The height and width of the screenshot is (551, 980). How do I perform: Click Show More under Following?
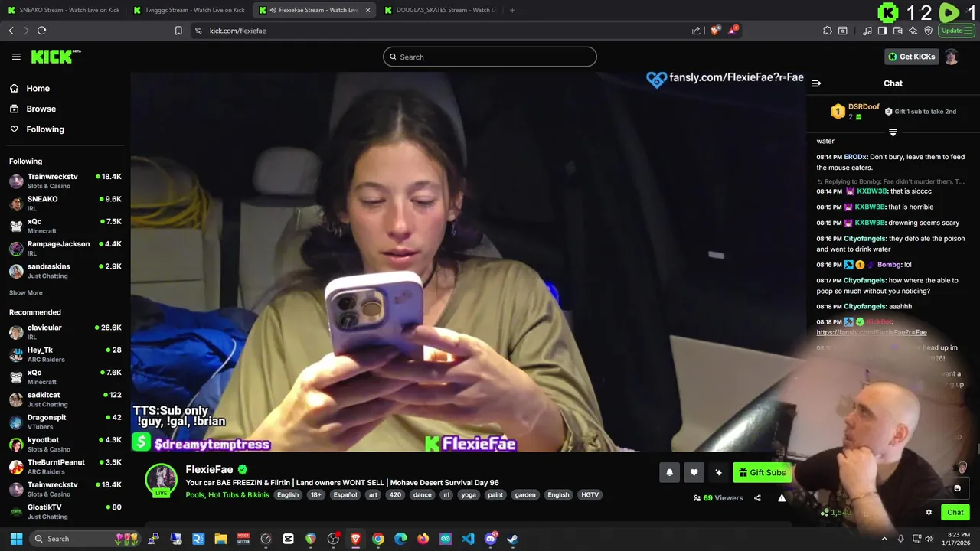point(25,292)
